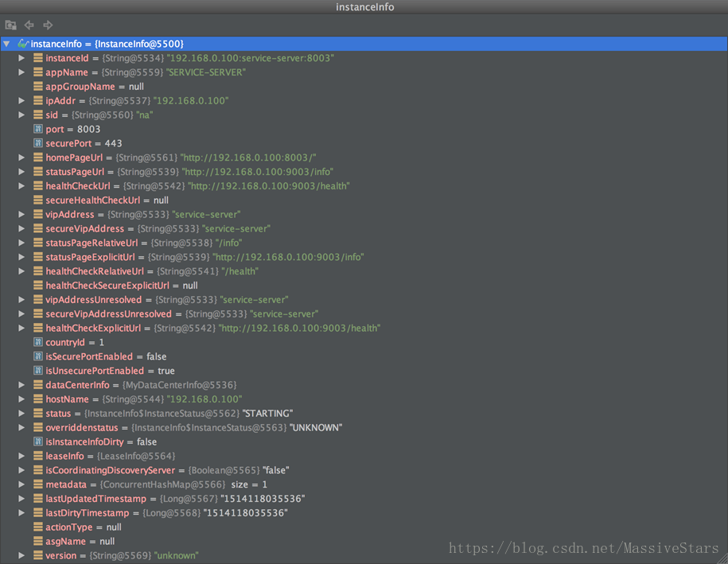Click the securePort value 443
This screenshot has height=564, width=728.
(113, 143)
